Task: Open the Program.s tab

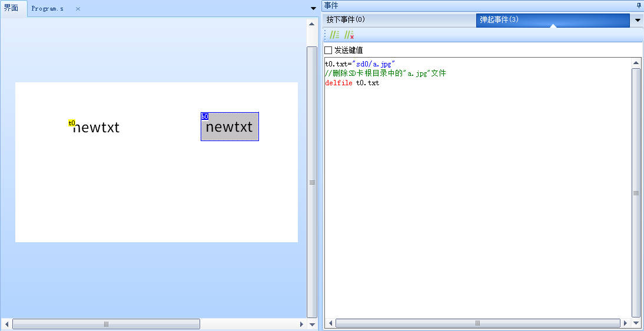Action: 47,9
